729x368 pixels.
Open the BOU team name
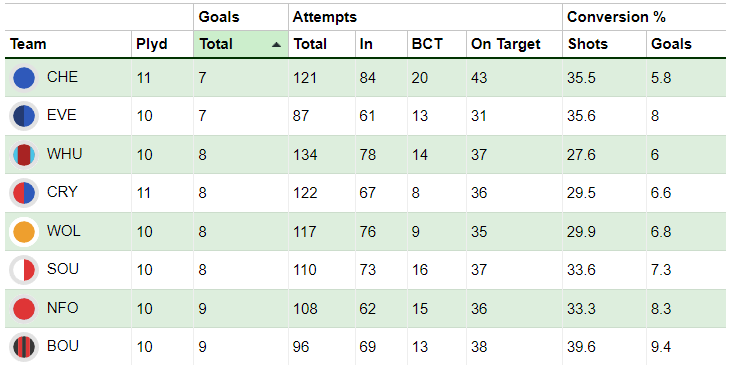tap(63, 346)
